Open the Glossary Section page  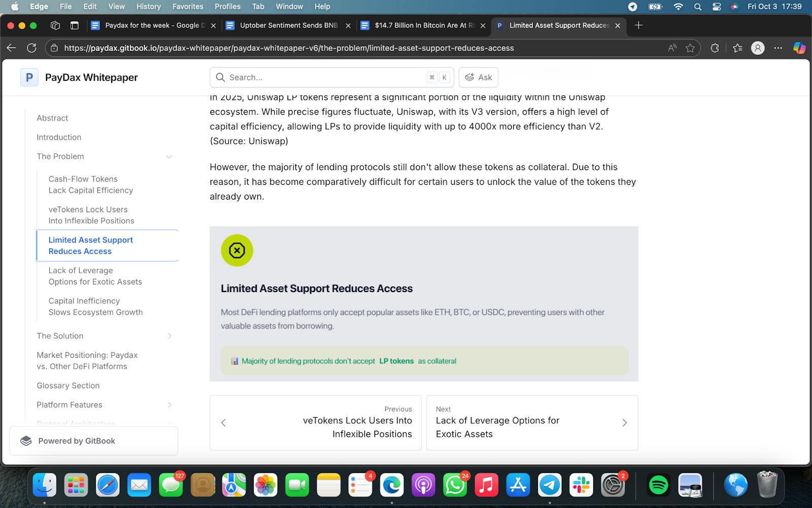click(x=68, y=386)
